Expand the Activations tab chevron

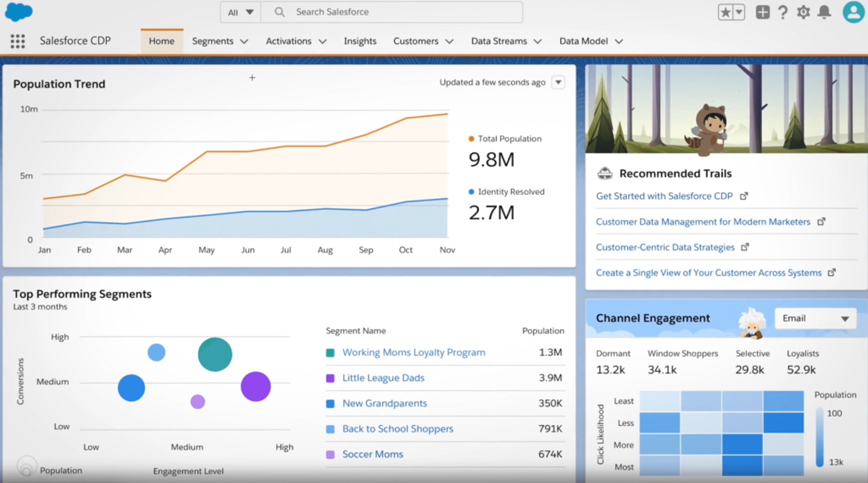(323, 42)
